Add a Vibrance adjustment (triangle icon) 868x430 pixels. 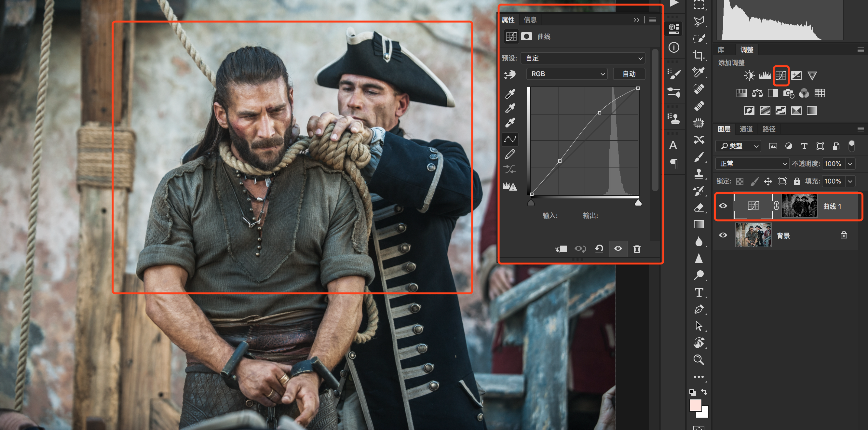812,75
